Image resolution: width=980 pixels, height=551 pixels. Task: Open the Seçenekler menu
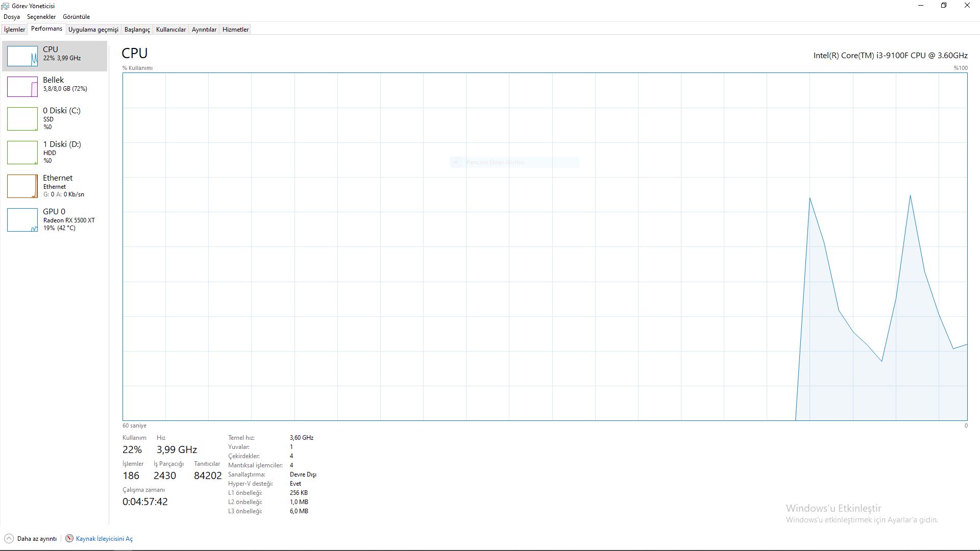41,17
